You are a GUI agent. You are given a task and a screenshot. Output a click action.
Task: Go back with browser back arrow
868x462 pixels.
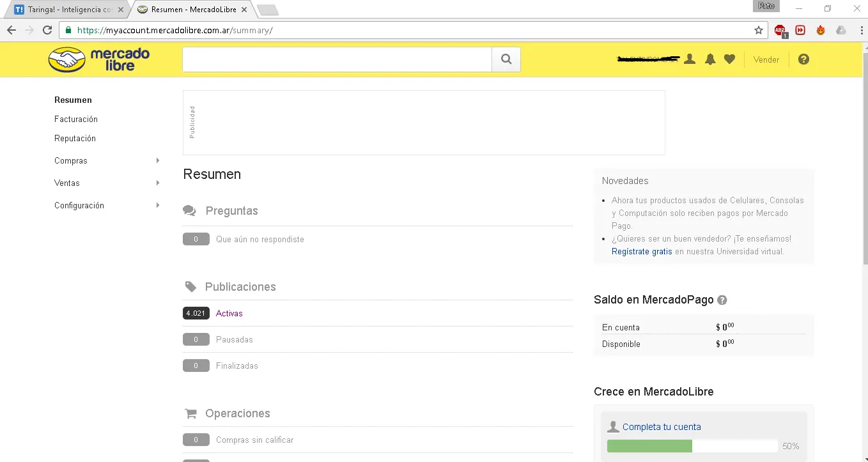(x=11, y=30)
